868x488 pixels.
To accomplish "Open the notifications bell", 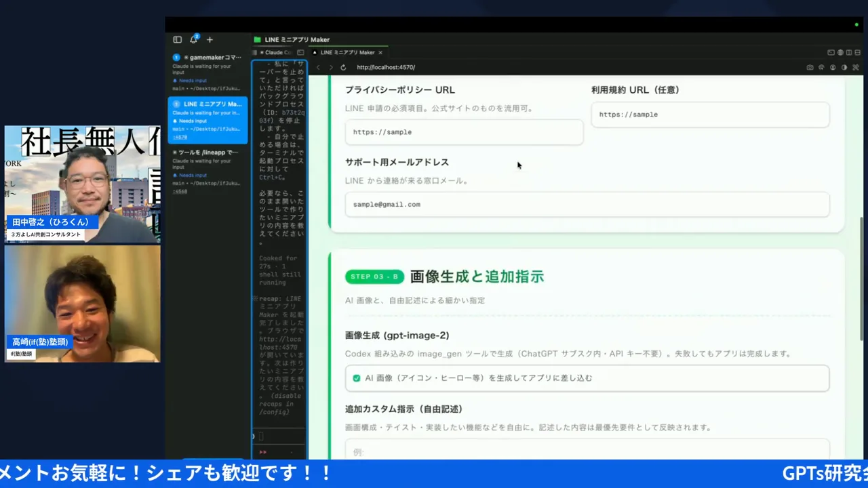I will coord(194,39).
